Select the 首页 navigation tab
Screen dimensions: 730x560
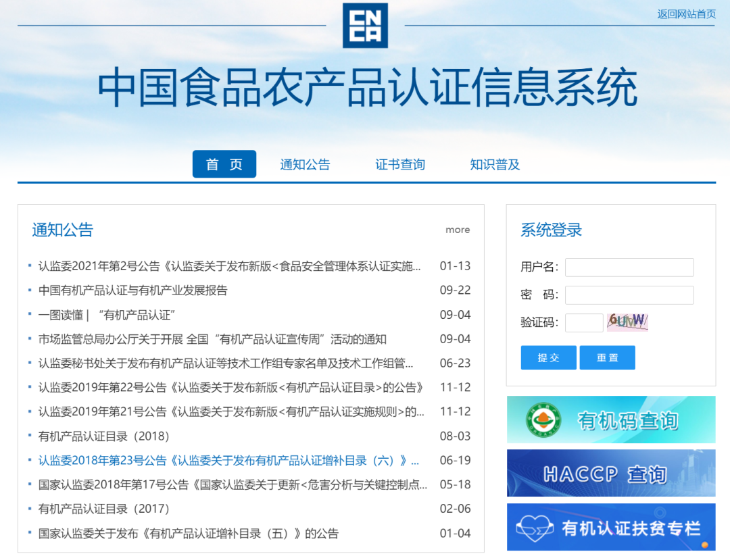pyautogui.click(x=224, y=164)
